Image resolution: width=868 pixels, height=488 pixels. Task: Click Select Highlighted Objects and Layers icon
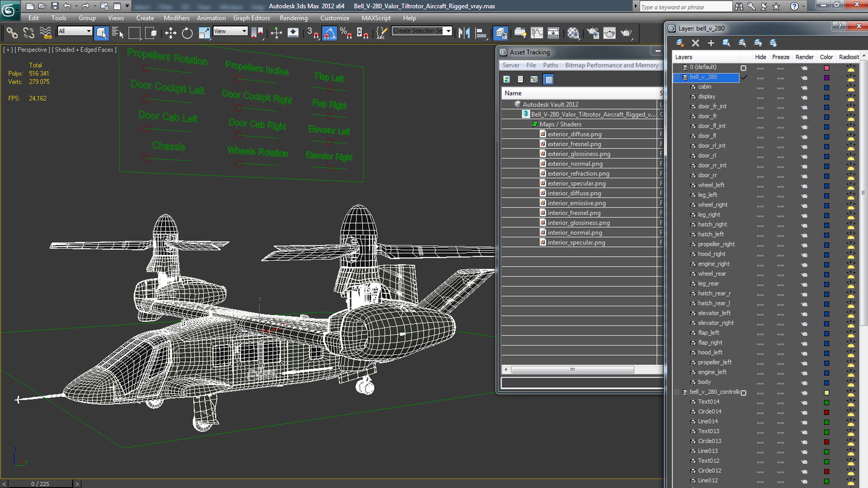[726, 43]
